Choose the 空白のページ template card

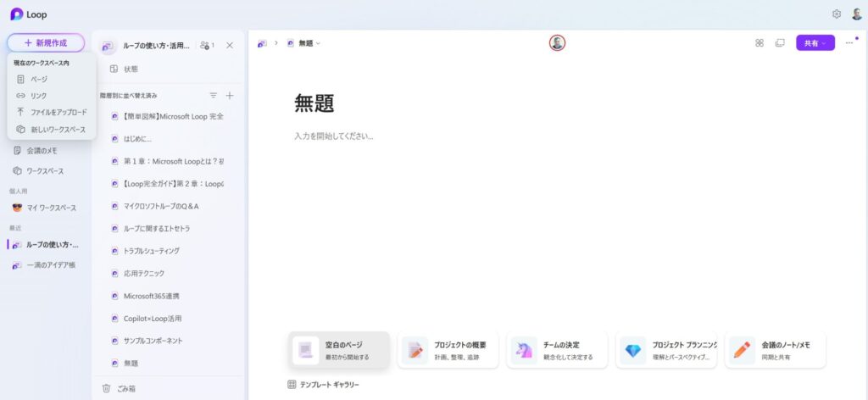point(339,350)
